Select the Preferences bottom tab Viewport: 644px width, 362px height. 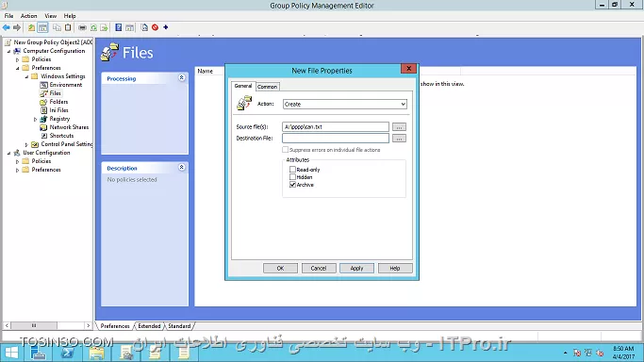(115, 326)
